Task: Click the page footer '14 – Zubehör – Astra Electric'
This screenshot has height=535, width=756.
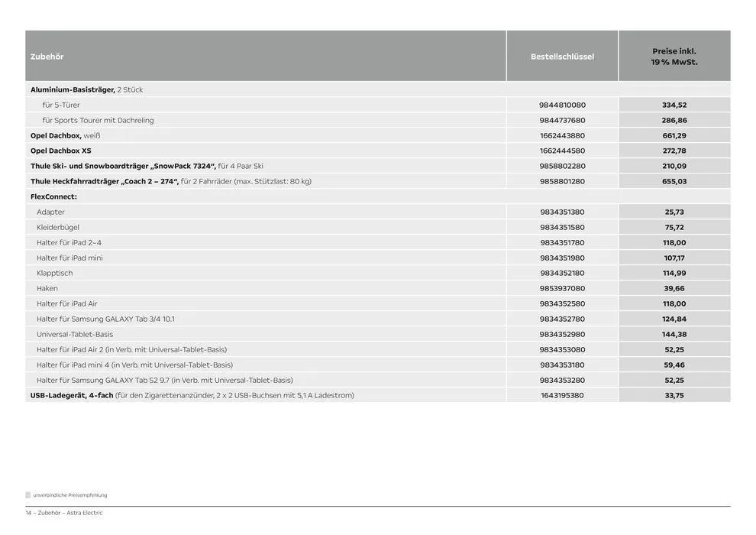Action: click(64, 513)
